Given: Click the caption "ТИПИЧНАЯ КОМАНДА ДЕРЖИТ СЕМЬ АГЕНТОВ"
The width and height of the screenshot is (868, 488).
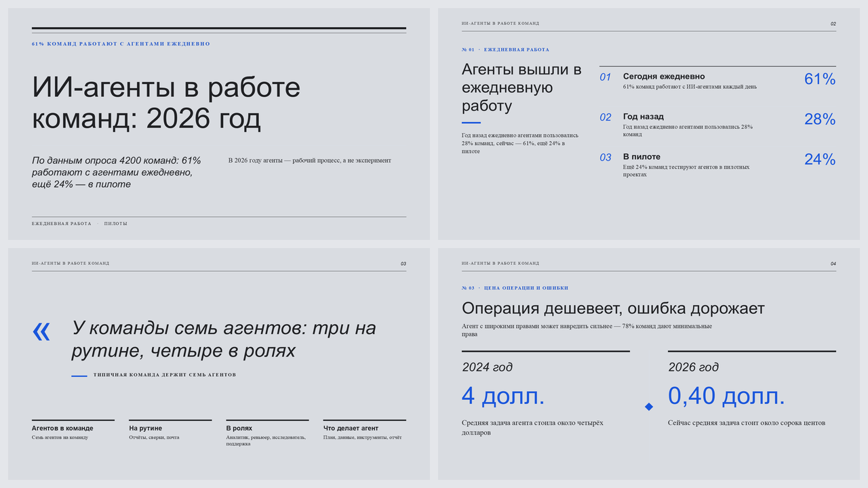Looking at the screenshot, I should [x=165, y=375].
